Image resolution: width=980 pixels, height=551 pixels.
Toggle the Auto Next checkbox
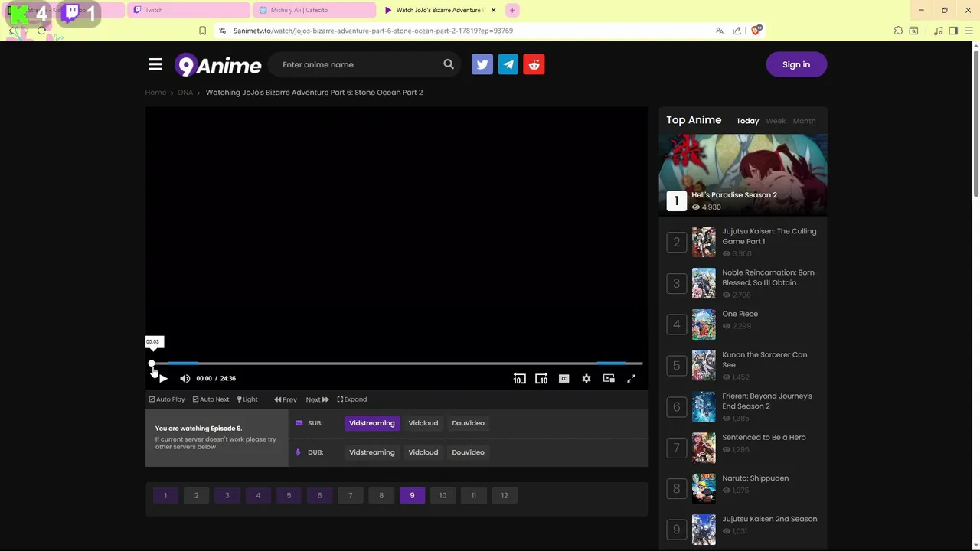(211, 399)
